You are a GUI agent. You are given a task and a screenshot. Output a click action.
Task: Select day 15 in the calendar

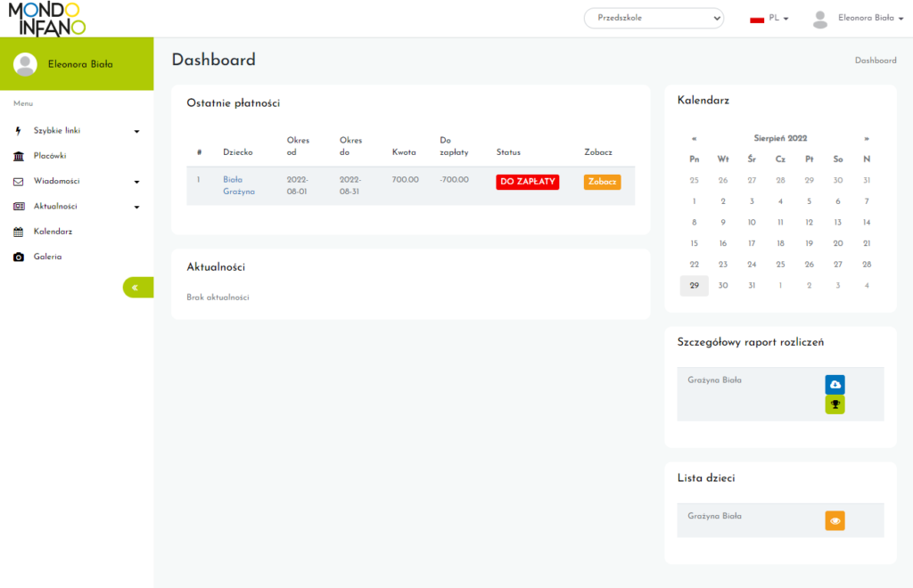(x=694, y=244)
